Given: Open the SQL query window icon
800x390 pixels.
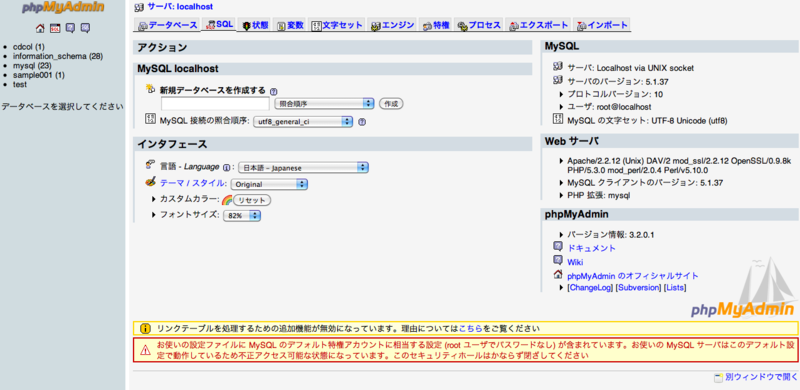Looking at the screenshot, I should point(55,28).
